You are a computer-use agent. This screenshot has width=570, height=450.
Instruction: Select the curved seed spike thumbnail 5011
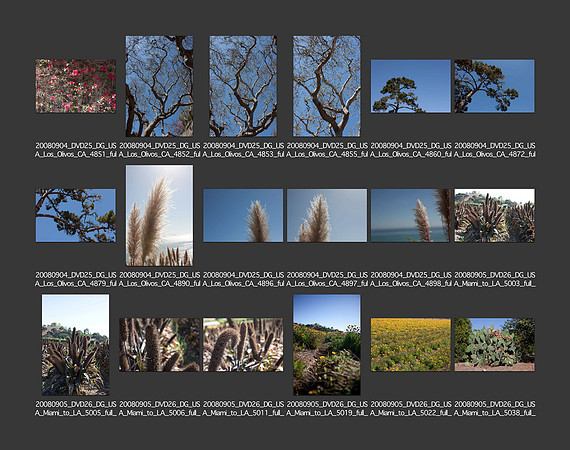(x=243, y=345)
